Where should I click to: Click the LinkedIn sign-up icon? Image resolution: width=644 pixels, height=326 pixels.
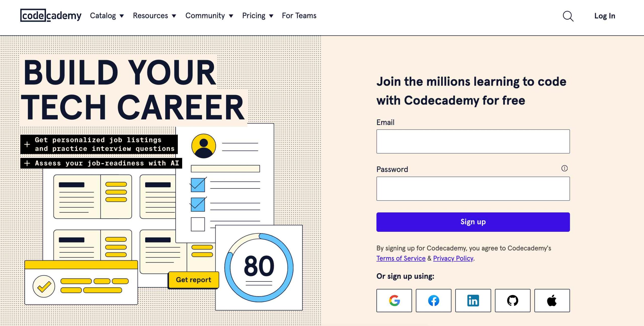pos(473,300)
